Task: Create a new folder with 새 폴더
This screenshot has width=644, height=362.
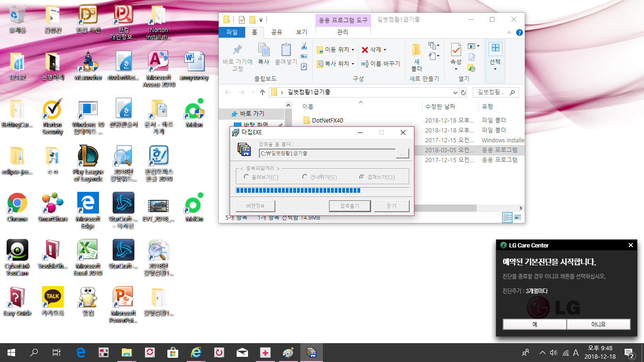Action: (x=416, y=57)
